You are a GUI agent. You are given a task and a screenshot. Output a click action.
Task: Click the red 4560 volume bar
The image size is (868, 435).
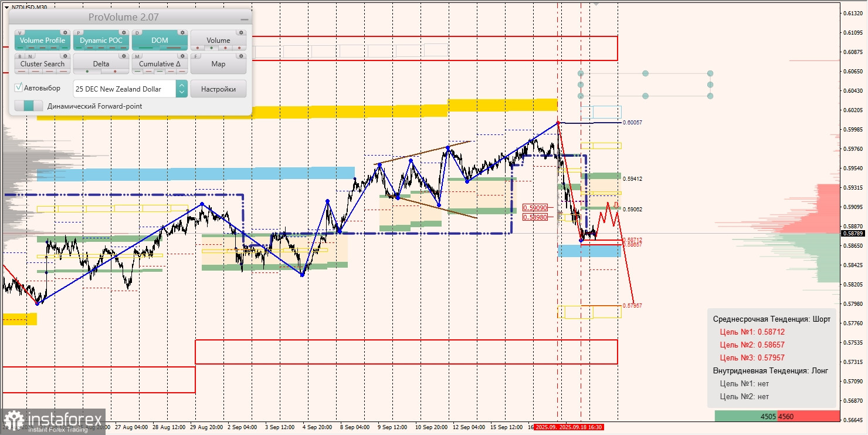pos(809,416)
